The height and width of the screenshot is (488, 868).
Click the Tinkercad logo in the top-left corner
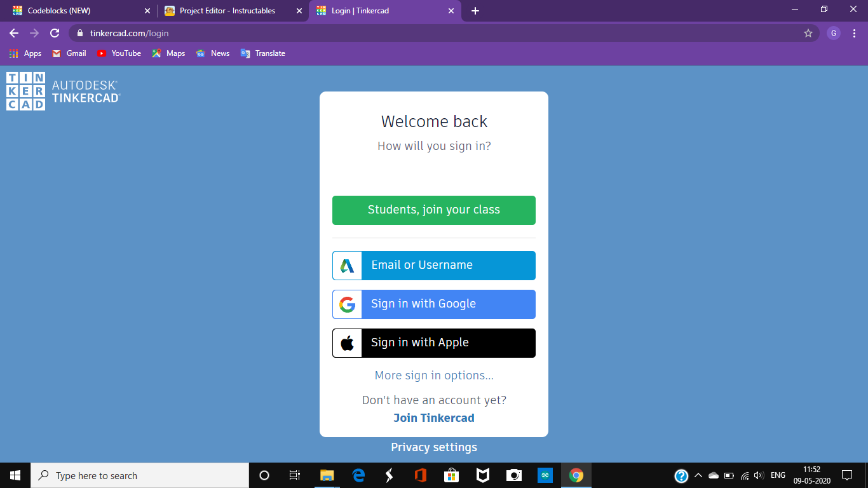tap(25, 90)
